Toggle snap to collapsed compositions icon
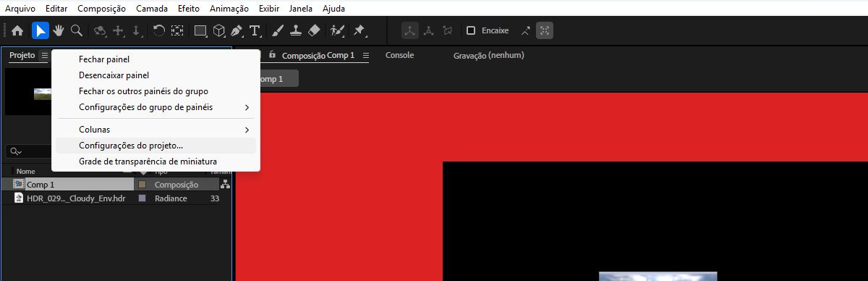 click(x=545, y=31)
